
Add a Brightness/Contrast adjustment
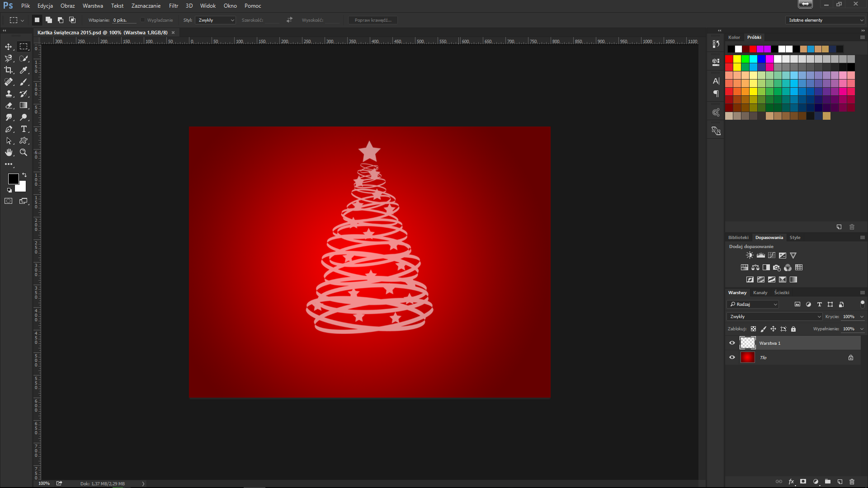tap(750, 255)
